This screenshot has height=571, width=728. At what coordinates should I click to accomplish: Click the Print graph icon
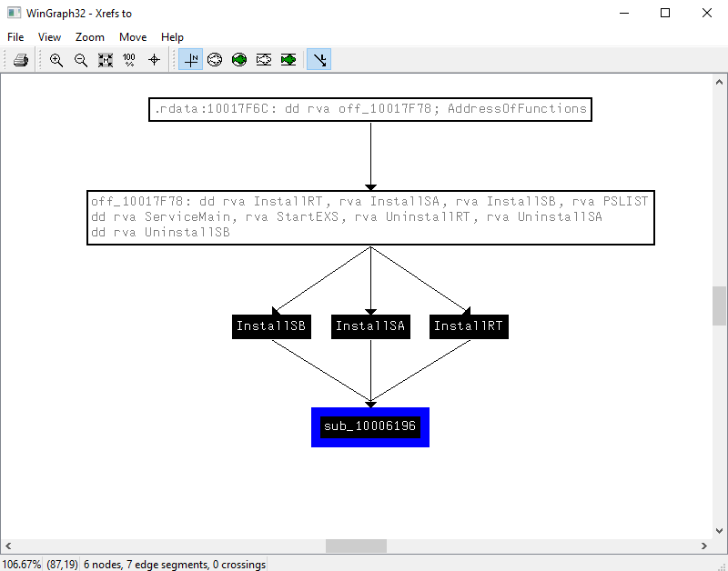click(21, 60)
